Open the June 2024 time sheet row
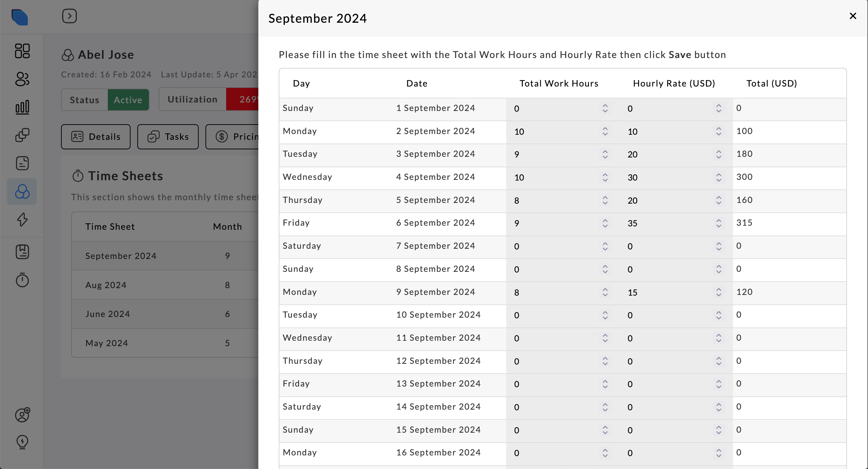The width and height of the screenshot is (868, 469). click(108, 314)
